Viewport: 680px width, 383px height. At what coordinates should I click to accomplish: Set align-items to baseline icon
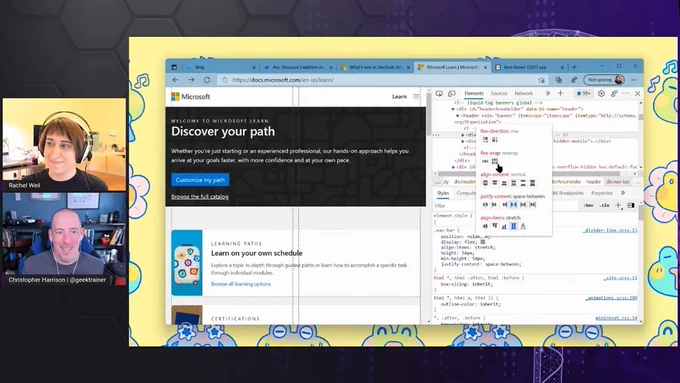[x=523, y=226]
